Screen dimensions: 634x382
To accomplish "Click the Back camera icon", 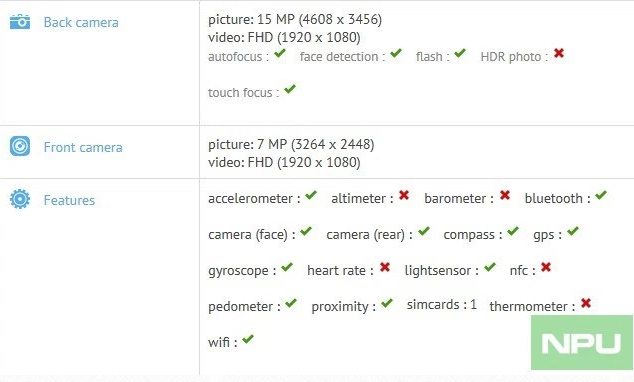I will coord(20,22).
